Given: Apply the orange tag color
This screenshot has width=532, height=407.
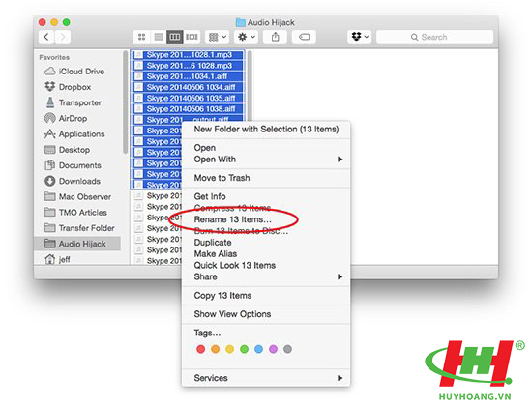Looking at the screenshot, I should tap(215, 349).
